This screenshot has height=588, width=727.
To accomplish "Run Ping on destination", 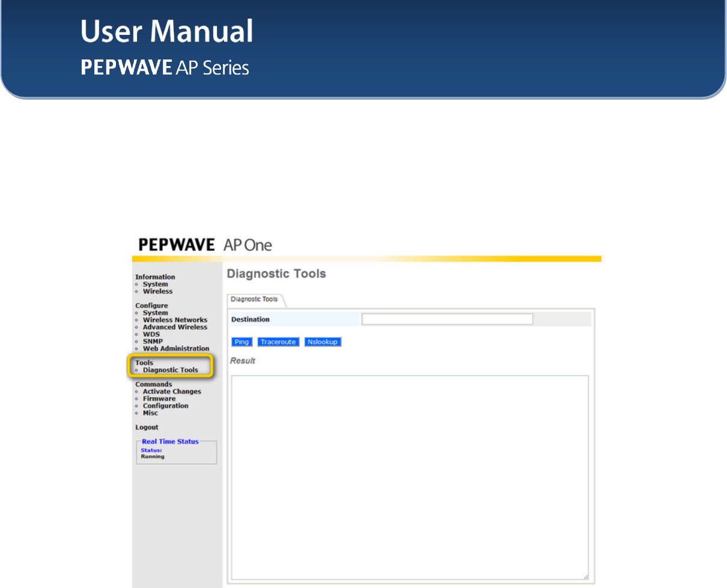I will click(242, 342).
